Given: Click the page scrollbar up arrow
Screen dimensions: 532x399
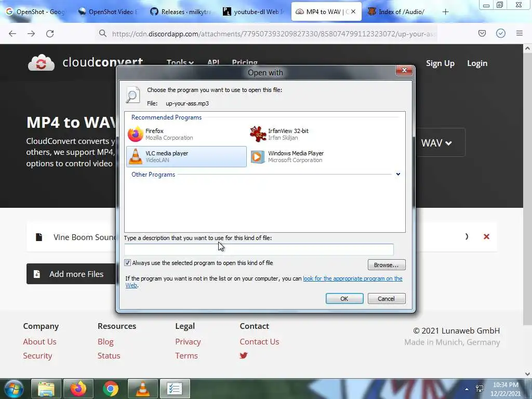Looking at the screenshot, I should point(527,48).
